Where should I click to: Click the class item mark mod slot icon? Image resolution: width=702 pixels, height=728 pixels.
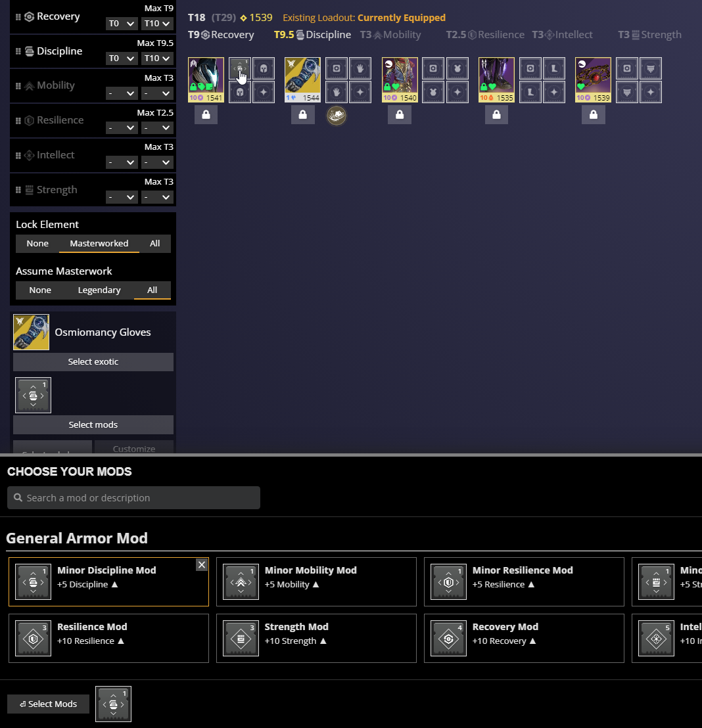tap(651, 68)
